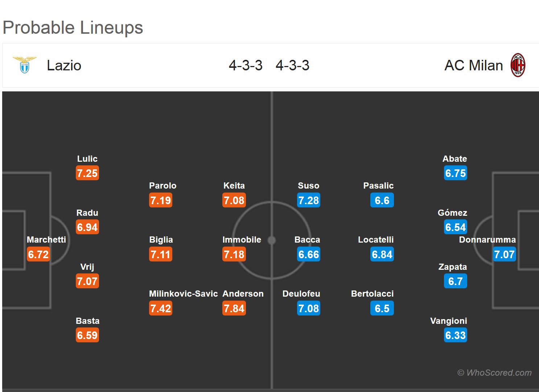Select the player name Immobile

click(242, 240)
